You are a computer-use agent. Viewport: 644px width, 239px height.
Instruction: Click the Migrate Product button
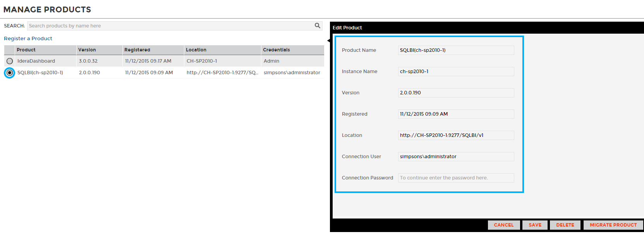[x=613, y=225]
